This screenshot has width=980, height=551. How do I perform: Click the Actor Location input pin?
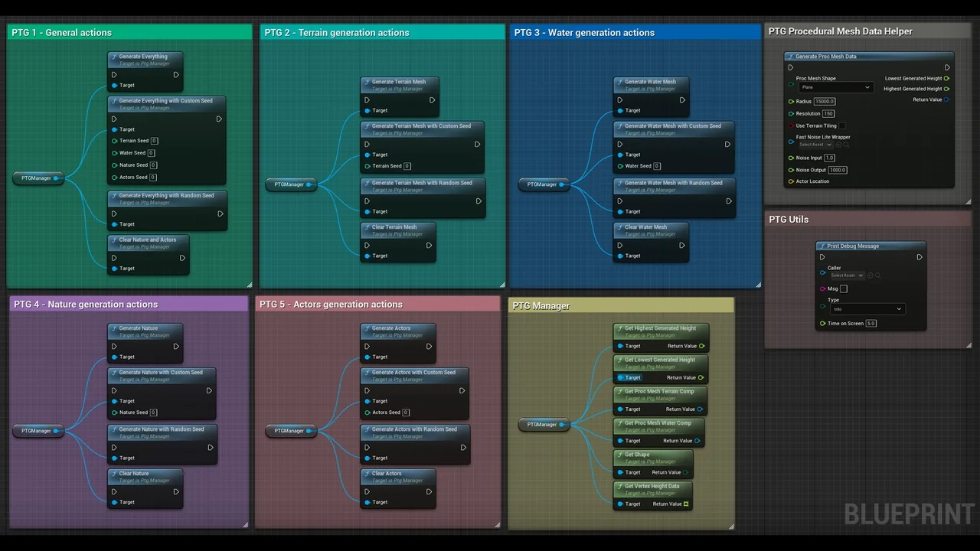pyautogui.click(x=791, y=181)
